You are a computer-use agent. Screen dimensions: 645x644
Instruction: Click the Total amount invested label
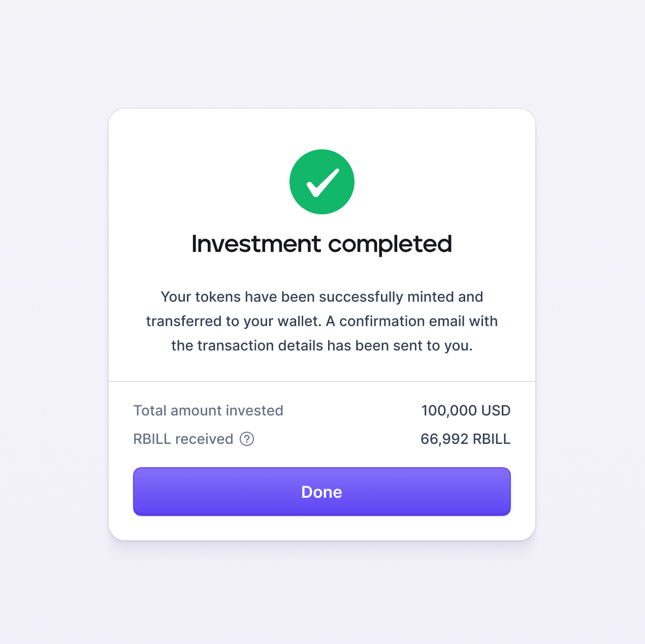208,410
